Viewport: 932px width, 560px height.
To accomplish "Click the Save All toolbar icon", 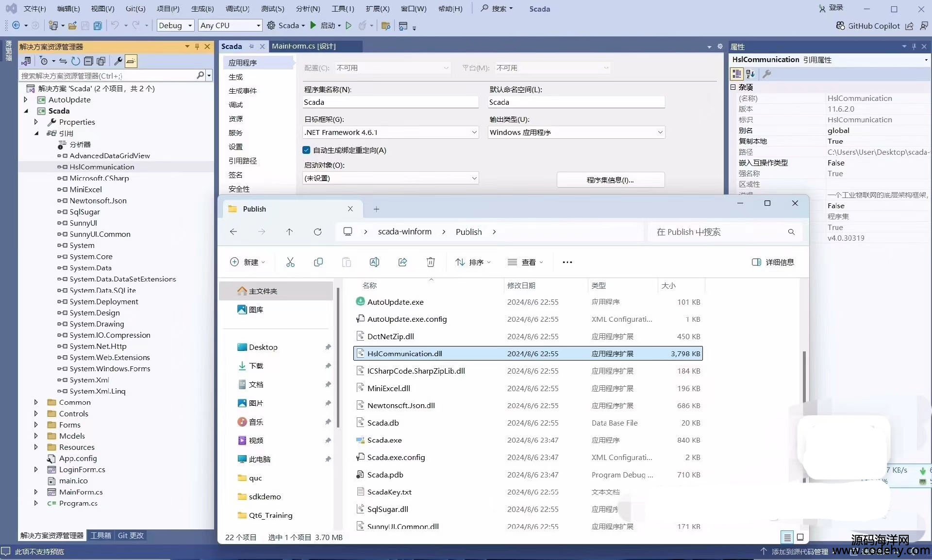I will point(98,26).
